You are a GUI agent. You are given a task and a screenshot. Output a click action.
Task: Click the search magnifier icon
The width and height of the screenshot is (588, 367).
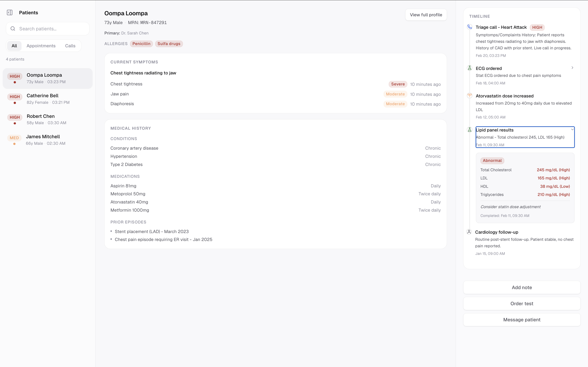[13, 29]
